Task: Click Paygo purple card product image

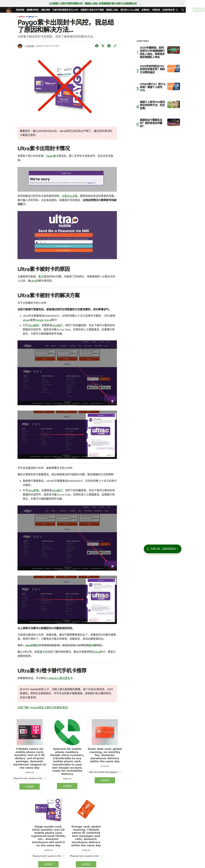Action: click(48, 809)
